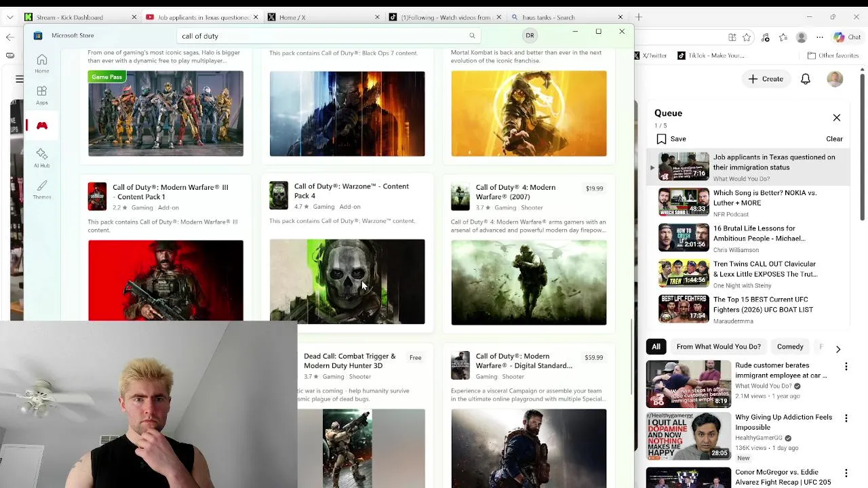Image resolution: width=868 pixels, height=488 pixels.
Task: Switch to Job applicants in Texas browser tab
Action: 203,17
